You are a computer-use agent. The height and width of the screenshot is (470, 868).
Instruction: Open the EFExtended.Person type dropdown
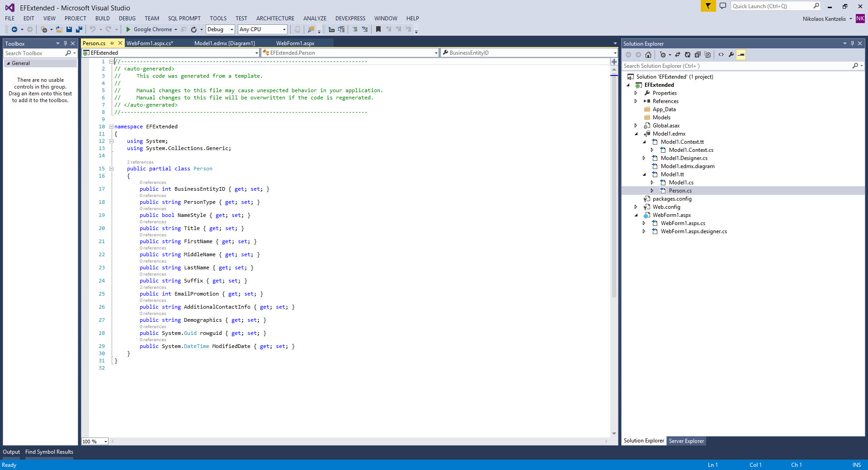tap(350, 53)
